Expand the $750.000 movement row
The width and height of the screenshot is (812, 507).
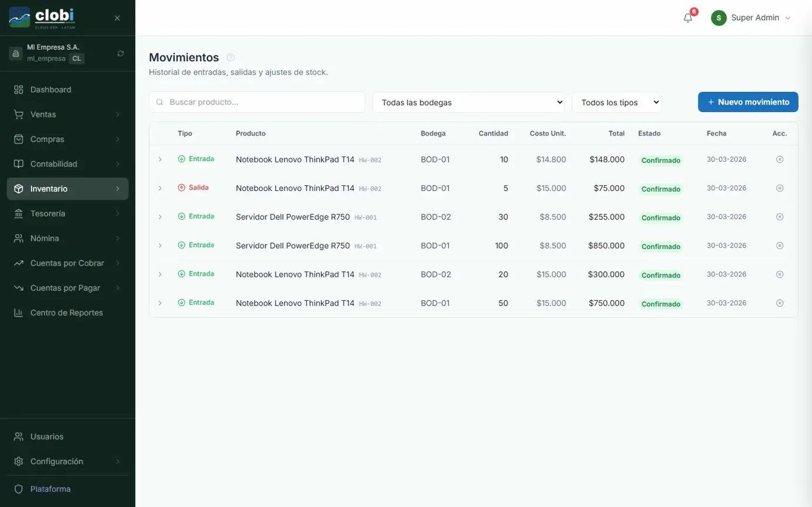160,303
